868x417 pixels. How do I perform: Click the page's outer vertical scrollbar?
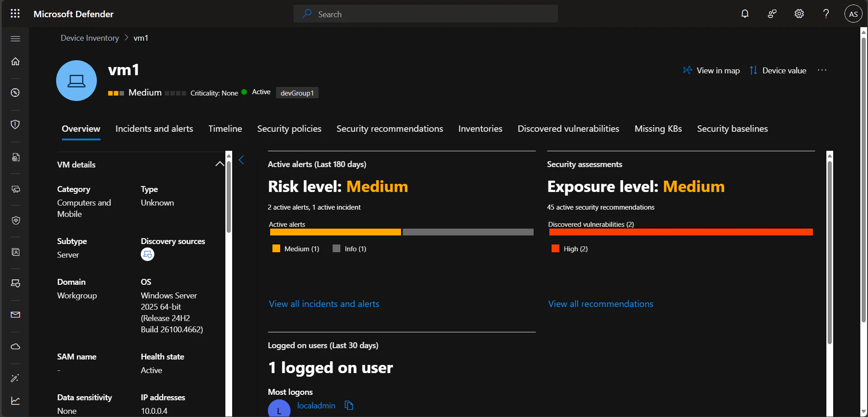tap(864, 180)
